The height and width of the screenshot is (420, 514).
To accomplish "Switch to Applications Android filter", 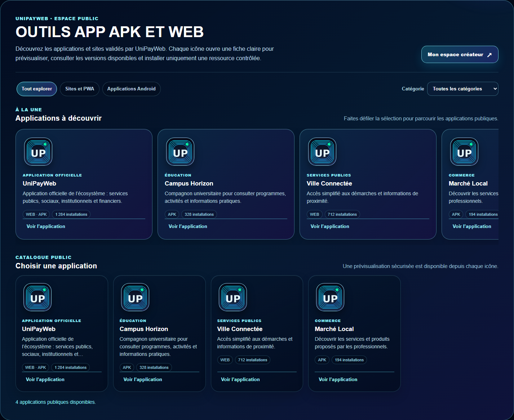I will (132, 89).
